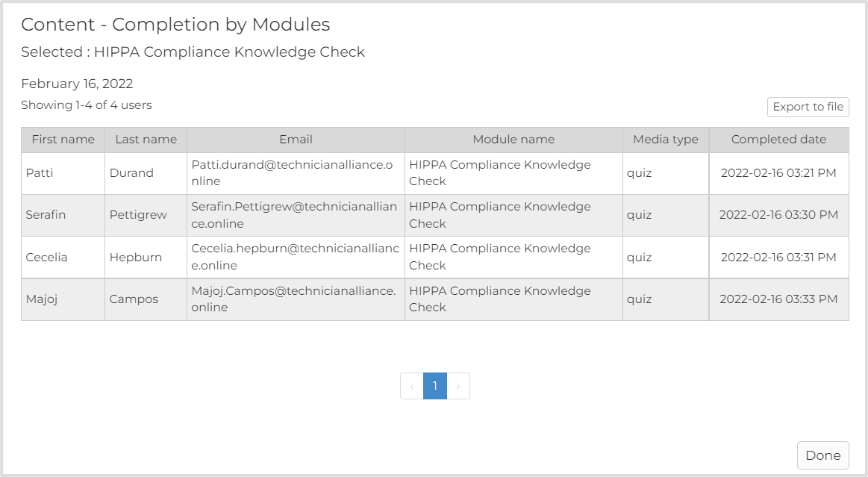Click quiz media type in Cecelia row

coord(666,258)
